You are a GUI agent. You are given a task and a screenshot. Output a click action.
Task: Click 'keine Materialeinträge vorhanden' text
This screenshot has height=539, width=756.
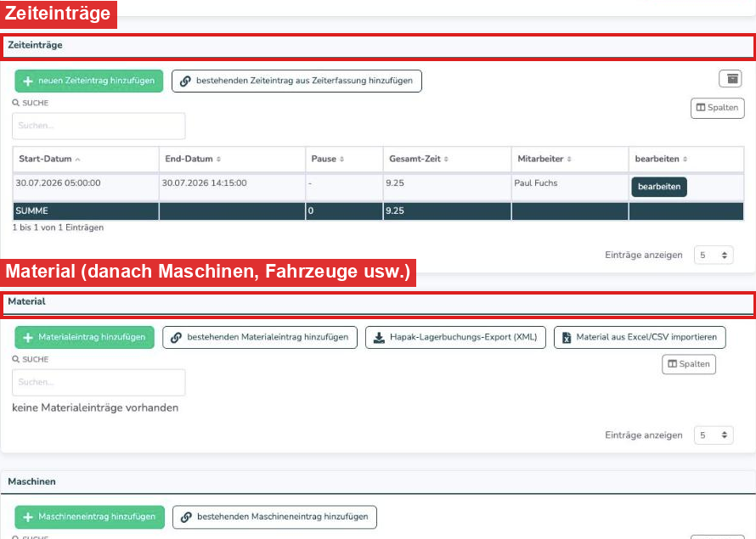click(95, 408)
